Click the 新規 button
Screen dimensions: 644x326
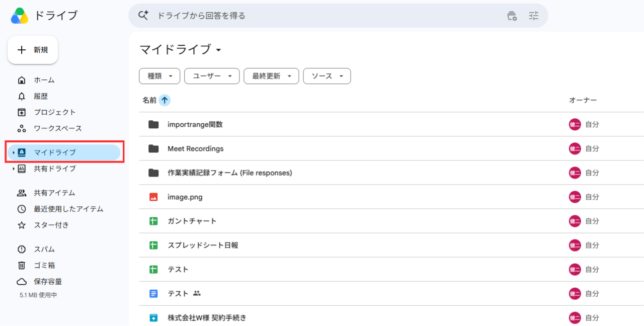point(33,50)
